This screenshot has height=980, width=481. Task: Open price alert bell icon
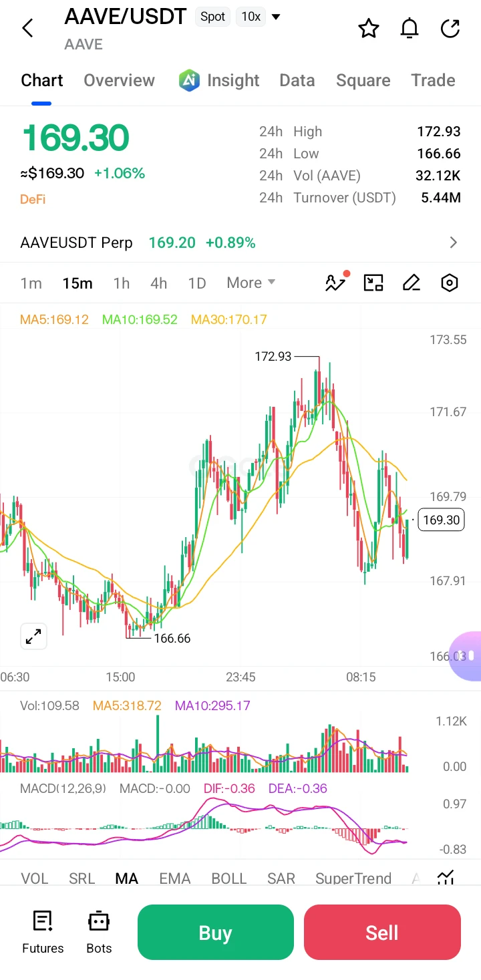410,28
